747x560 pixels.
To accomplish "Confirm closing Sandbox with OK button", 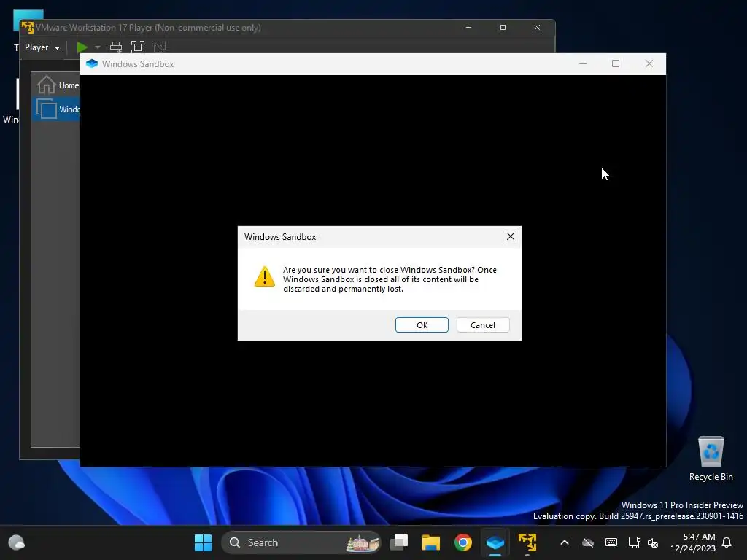I will tap(422, 324).
